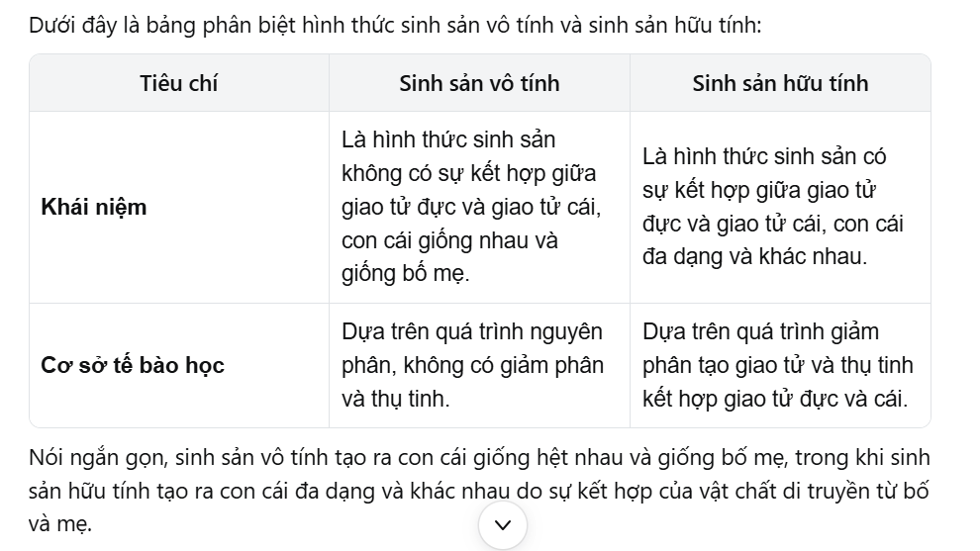This screenshot has height=551, width=980.
Task: Click the "Cơ sở tế bào học" row label
Action: (133, 365)
